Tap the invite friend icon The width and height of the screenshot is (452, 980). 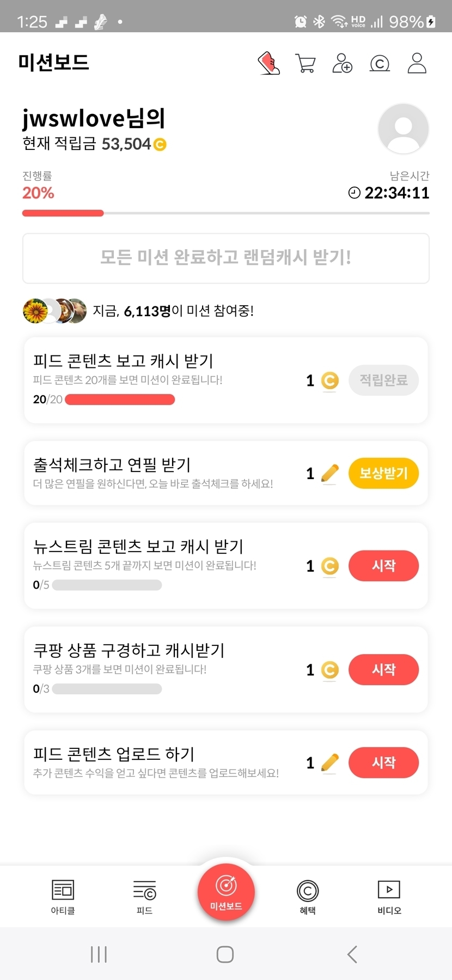342,63
